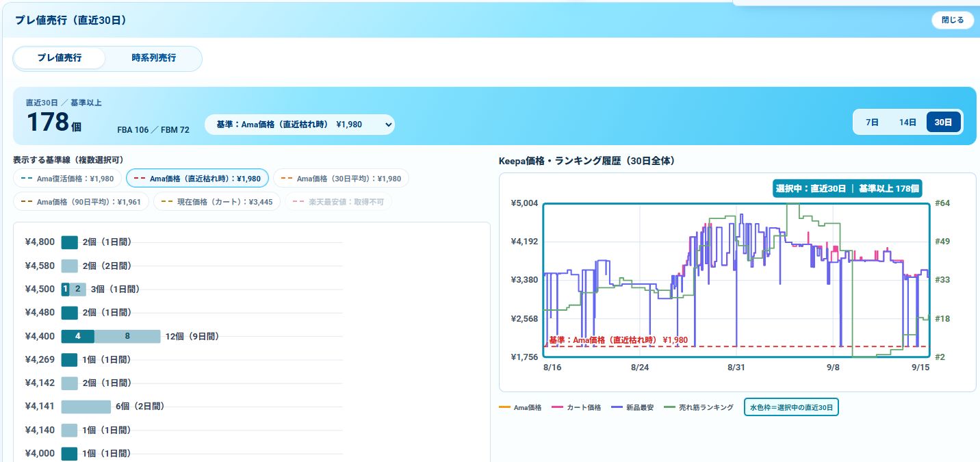
Task: Switch to the プレ値売行 tab
Action: click(x=60, y=58)
